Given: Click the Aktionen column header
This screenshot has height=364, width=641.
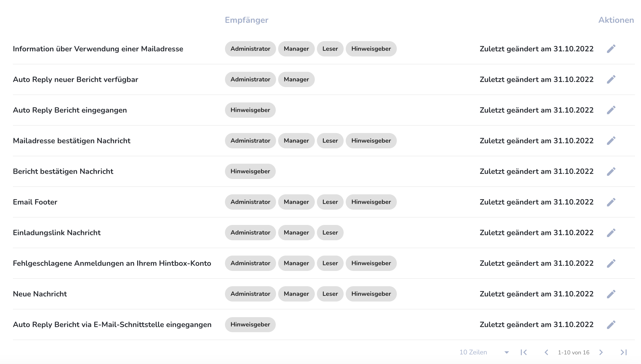Looking at the screenshot, I should pyautogui.click(x=616, y=20).
